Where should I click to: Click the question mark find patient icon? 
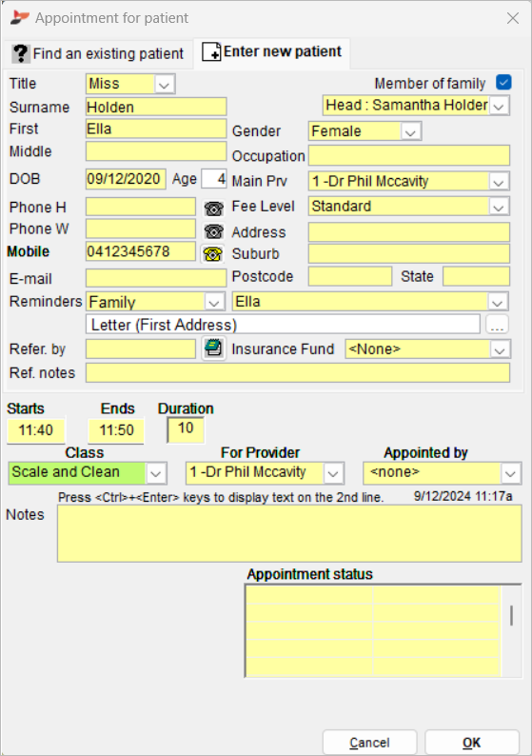(21, 53)
